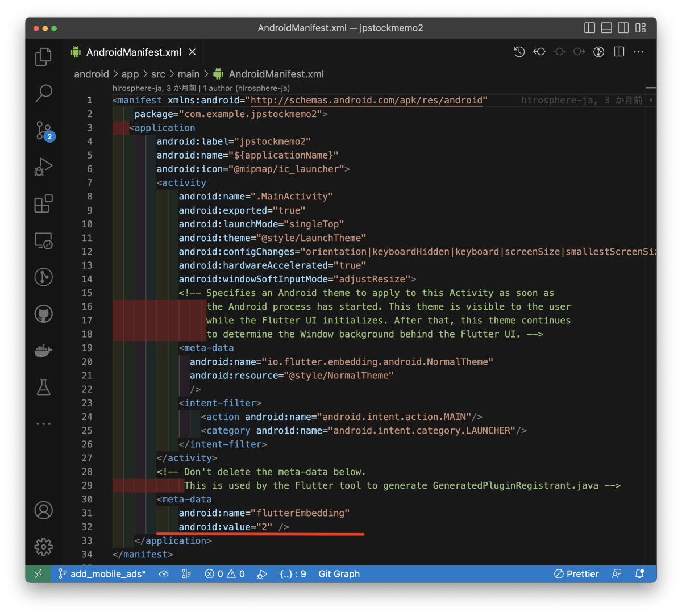Toggle the bottom panel layout

point(606,28)
